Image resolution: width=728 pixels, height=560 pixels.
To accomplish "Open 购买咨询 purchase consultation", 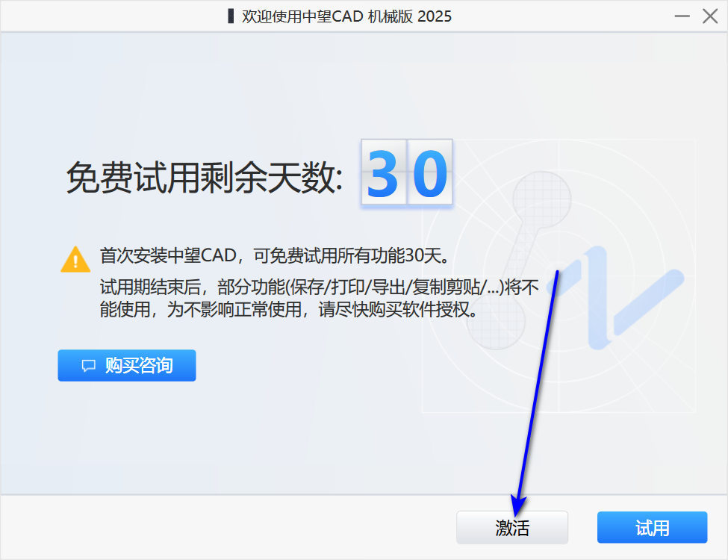I will click(x=127, y=365).
